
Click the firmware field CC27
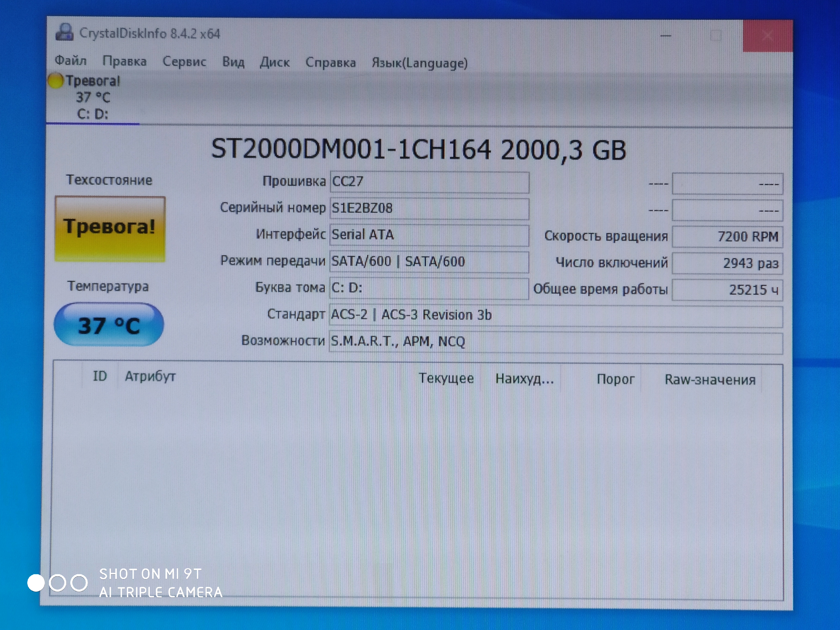(x=430, y=182)
